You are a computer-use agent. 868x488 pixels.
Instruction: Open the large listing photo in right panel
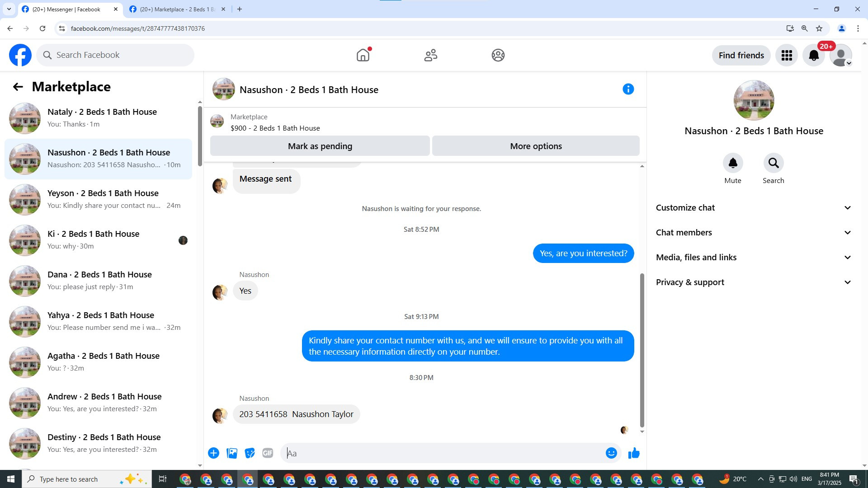click(754, 100)
